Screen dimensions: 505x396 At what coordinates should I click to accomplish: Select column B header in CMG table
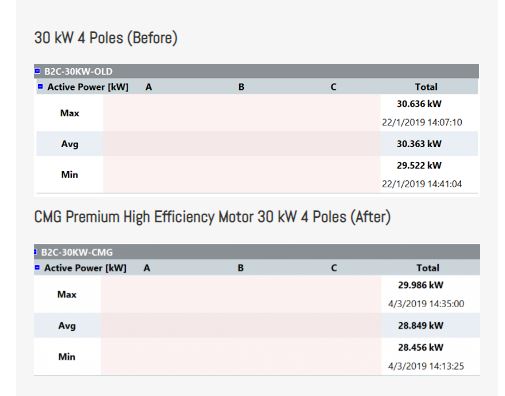coord(241,268)
